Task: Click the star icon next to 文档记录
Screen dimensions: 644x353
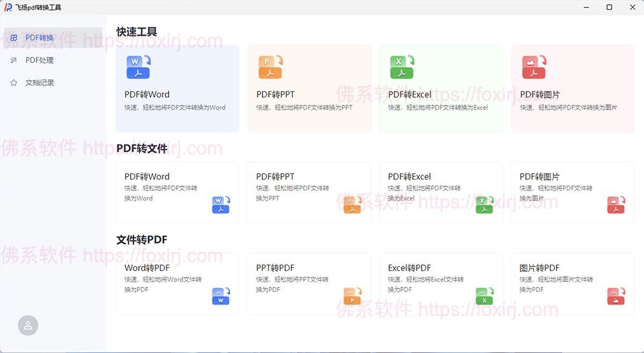Action: (13, 82)
